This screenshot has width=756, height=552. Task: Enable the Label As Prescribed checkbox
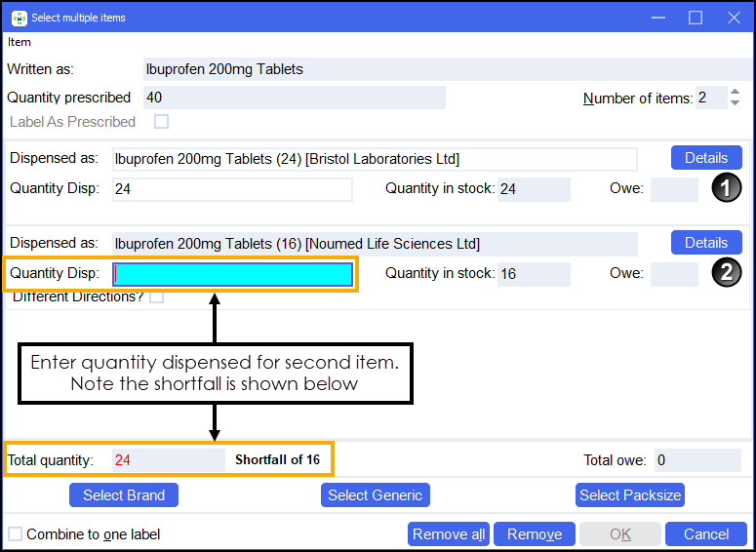[161, 122]
